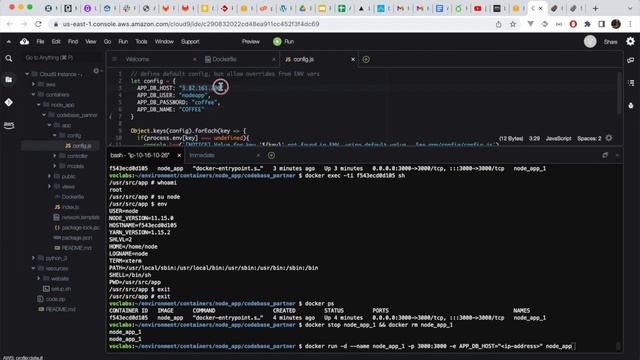
Task: Open the Environment file panel icon
Action: pos(9,80)
